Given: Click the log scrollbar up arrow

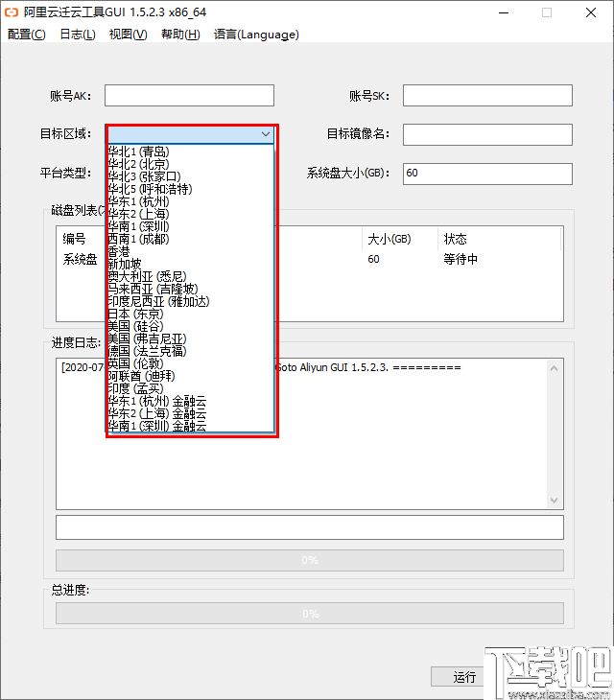Looking at the screenshot, I should pos(554,368).
